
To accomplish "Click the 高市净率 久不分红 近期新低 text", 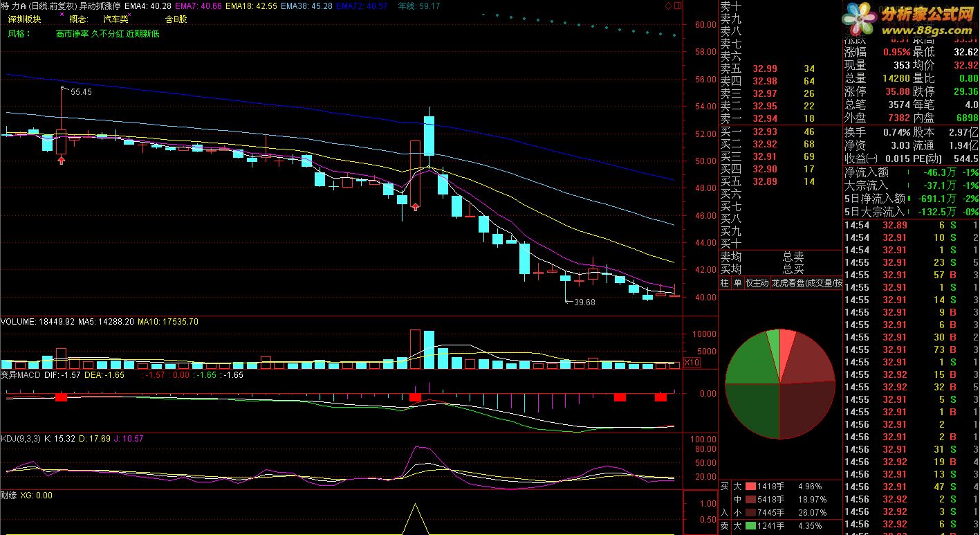I will click(108, 33).
